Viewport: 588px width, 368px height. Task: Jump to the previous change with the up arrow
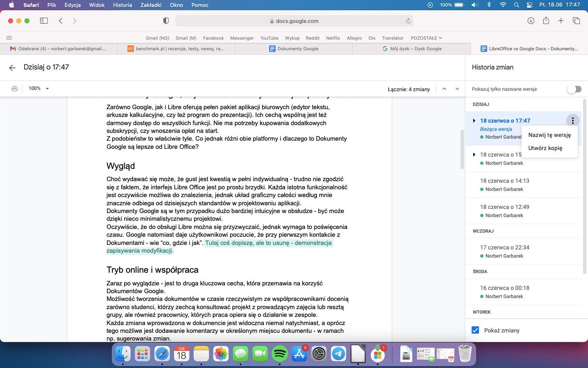click(444, 89)
